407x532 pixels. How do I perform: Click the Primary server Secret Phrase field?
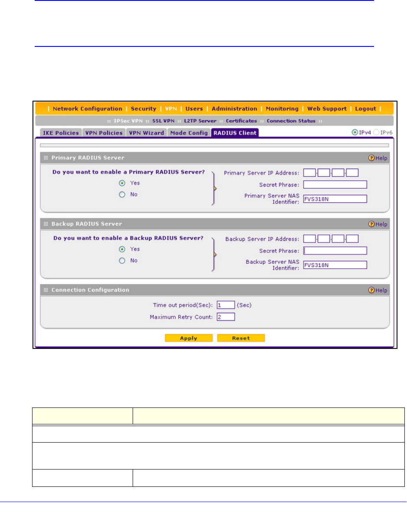(335, 184)
